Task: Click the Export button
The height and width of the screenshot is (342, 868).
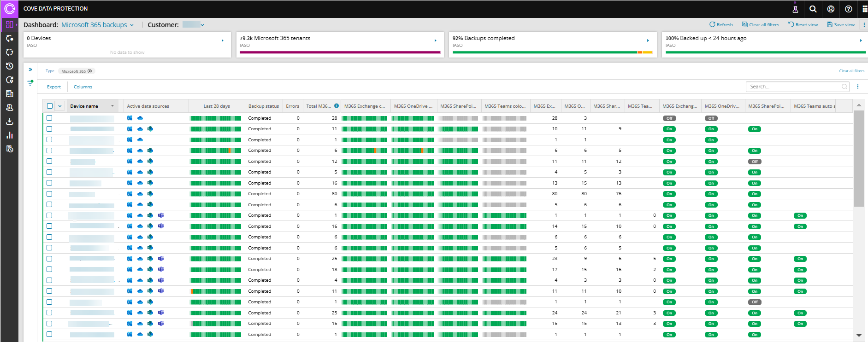Action: 54,87
